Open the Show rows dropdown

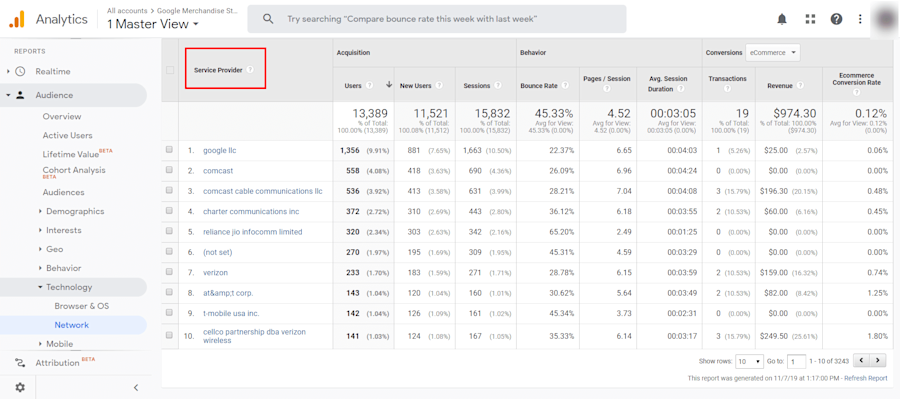750,361
